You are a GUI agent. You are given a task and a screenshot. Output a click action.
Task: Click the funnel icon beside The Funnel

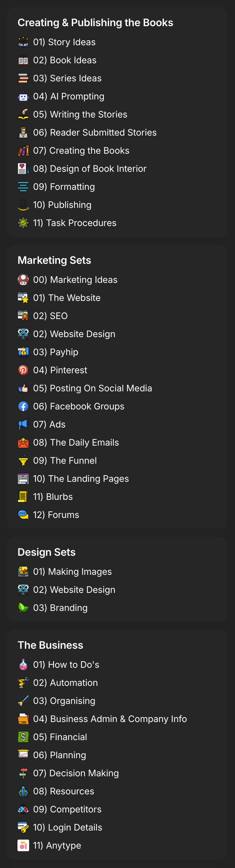pos(23,460)
